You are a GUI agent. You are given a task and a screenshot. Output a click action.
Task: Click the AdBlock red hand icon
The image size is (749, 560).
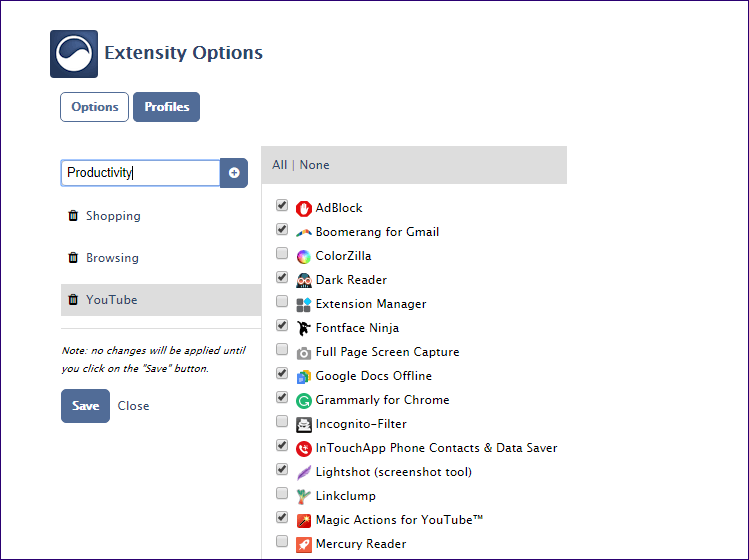click(304, 208)
